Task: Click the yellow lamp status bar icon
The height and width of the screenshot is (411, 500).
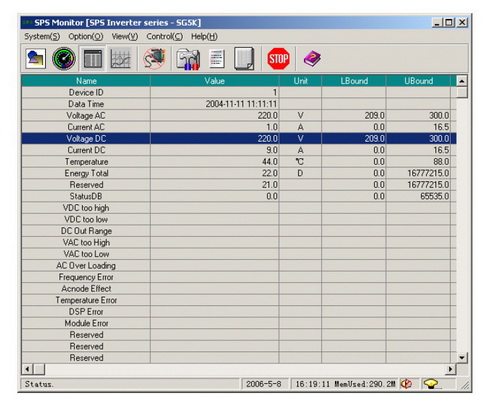Action: click(x=431, y=384)
